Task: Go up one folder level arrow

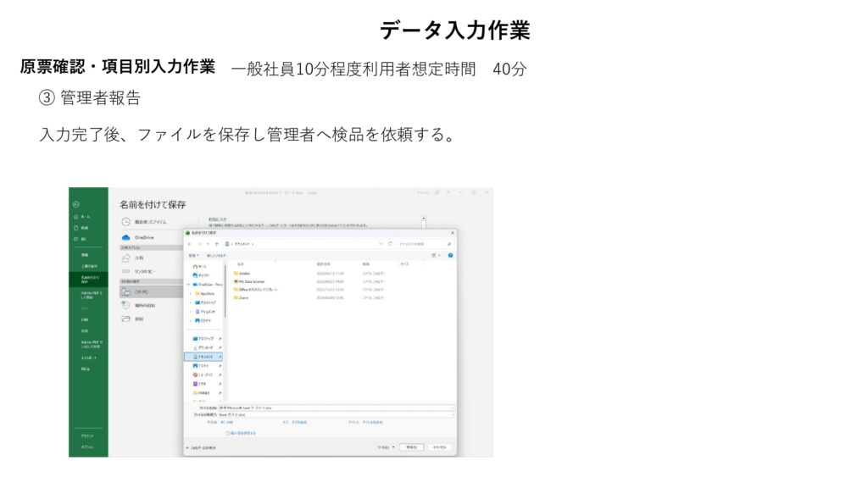Action: pyautogui.click(x=217, y=243)
